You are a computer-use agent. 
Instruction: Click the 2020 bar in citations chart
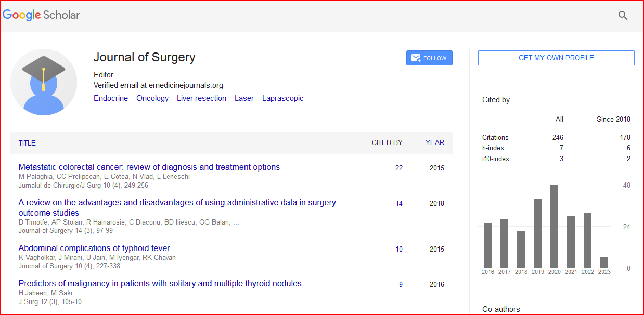(554, 226)
